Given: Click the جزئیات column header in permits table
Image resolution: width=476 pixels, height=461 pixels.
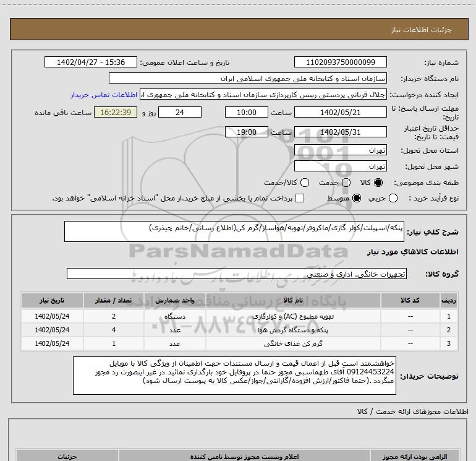Looking at the screenshot, I should [x=67, y=456].
